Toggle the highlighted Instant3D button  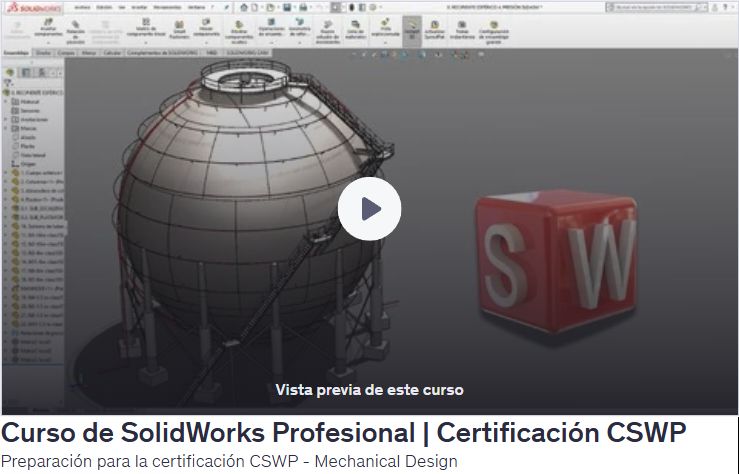412,31
